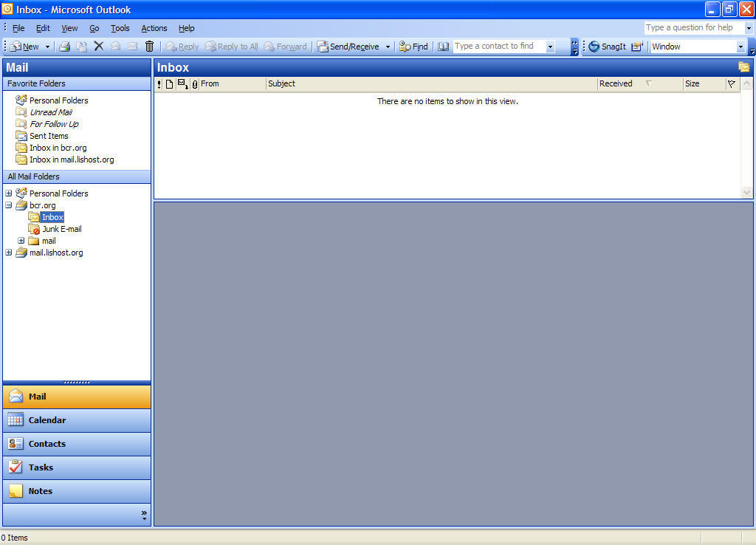Click the SnagIt capture icon

point(607,47)
